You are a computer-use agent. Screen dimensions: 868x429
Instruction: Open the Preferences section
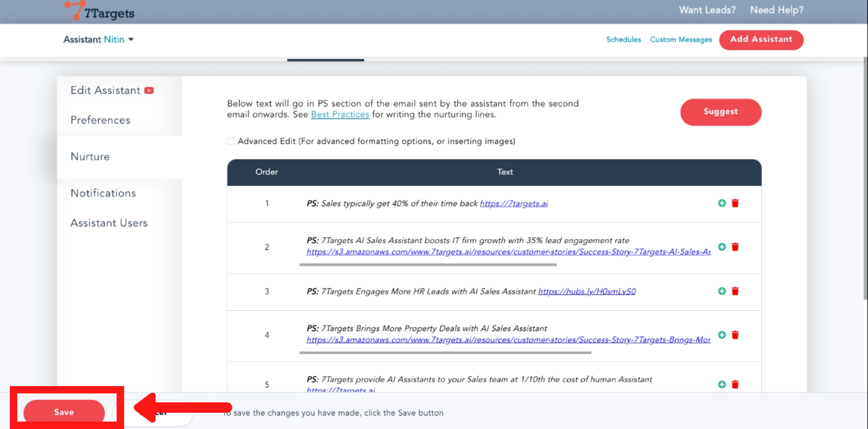coord(100,120)
